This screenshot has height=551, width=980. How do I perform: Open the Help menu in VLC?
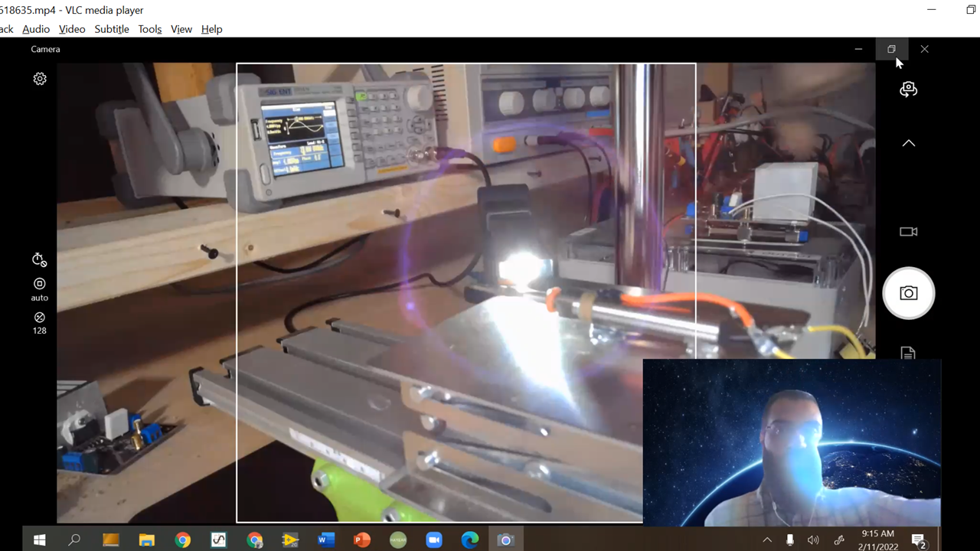pos(212,29)
